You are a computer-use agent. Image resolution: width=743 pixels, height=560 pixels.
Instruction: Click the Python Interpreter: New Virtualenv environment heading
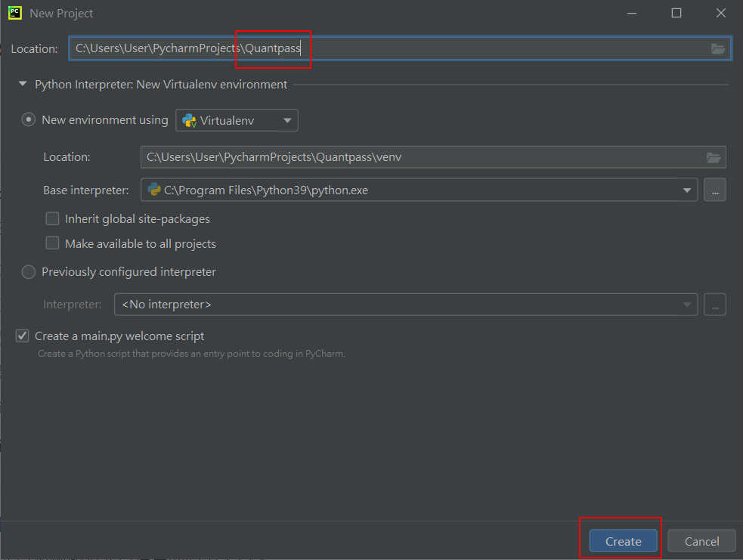(161, 85)
